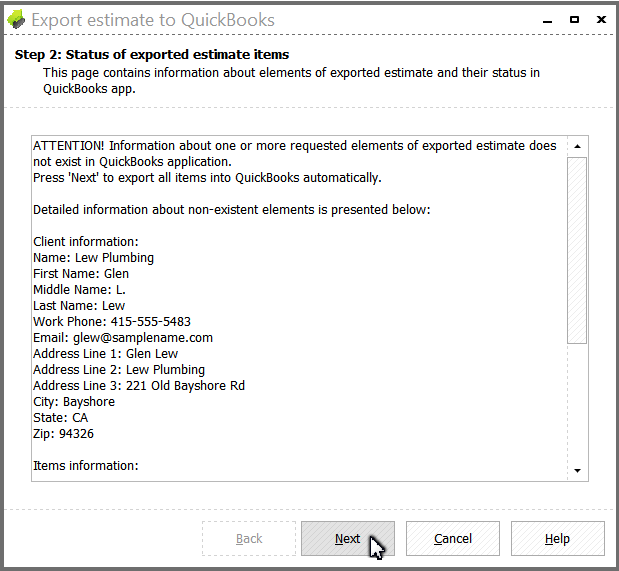Click the 'Items information:' heading
Screen dimensions: 619x571
point(86,466)
